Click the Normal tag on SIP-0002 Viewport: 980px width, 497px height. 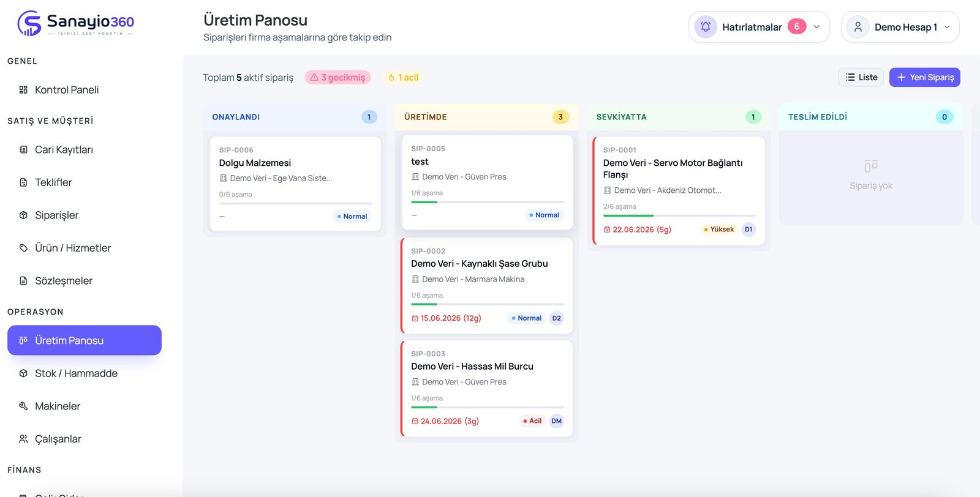[x=526, y=318]
